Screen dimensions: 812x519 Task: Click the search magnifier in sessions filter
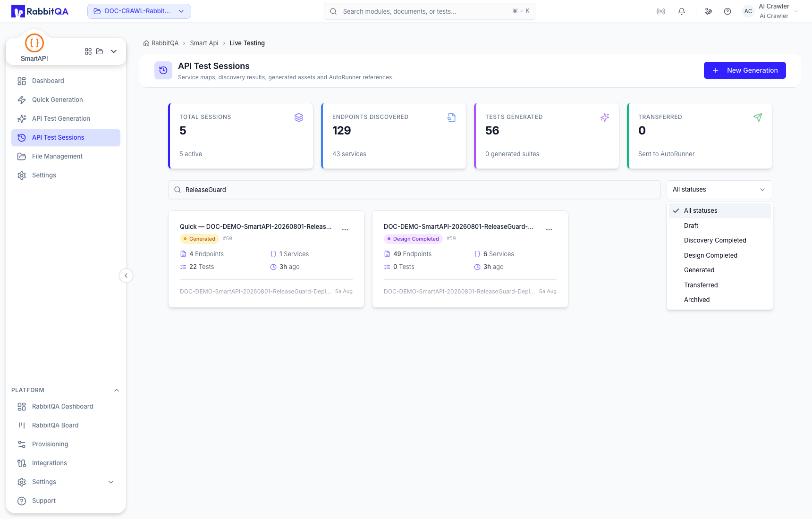pos(178,190)
